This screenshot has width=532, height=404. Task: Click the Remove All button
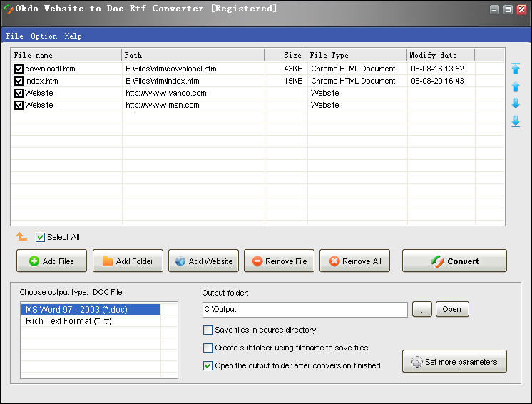pos(354,261)
